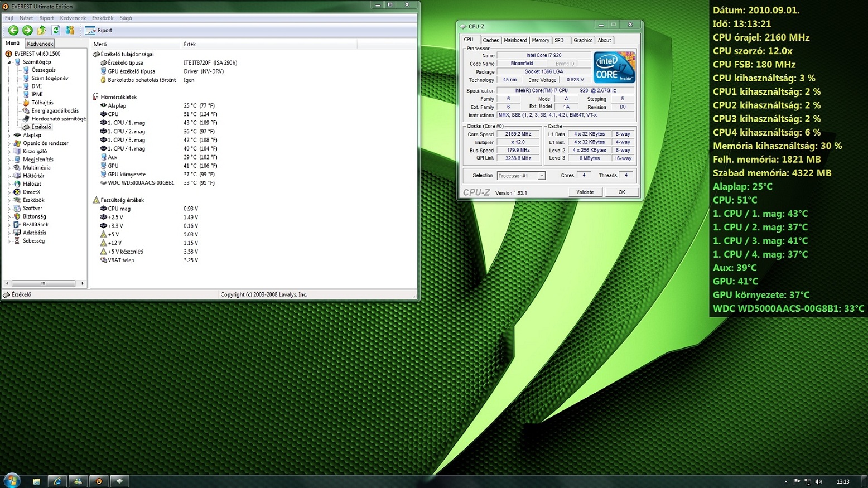Select the Adatbázis tree icon
868x488 pixels.
coord(17,233)
